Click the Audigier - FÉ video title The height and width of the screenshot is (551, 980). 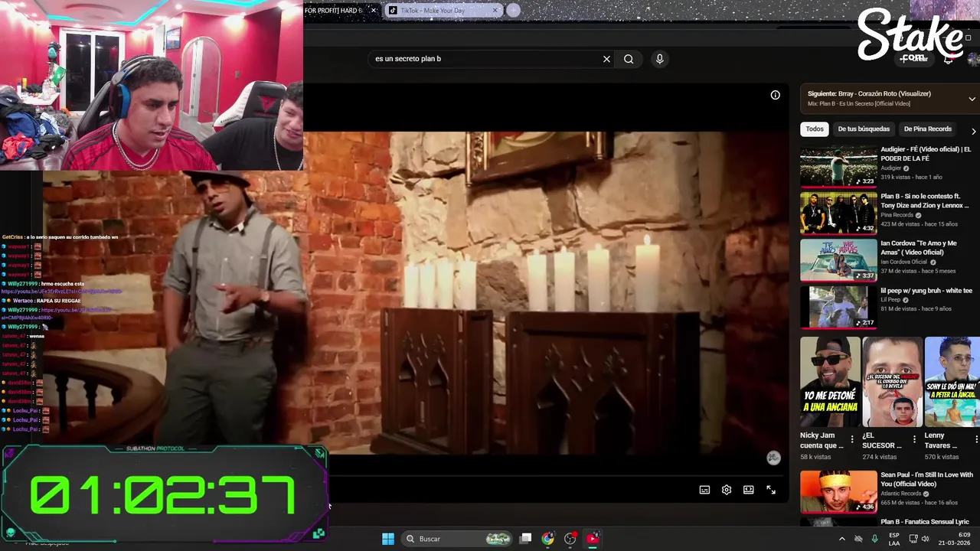click(926, 154)
